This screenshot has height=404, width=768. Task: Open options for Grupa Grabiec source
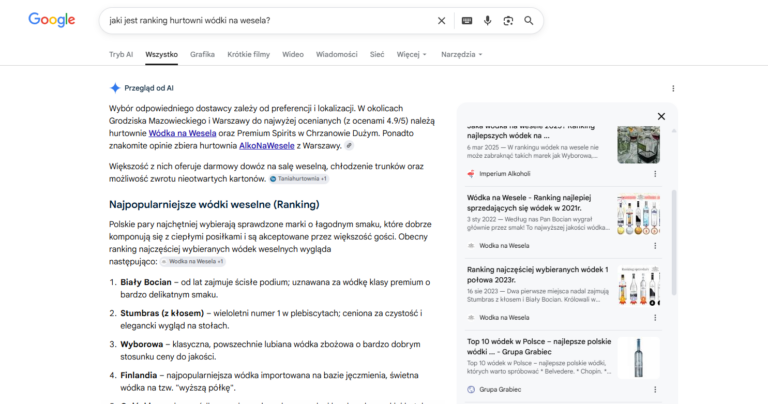655,390
